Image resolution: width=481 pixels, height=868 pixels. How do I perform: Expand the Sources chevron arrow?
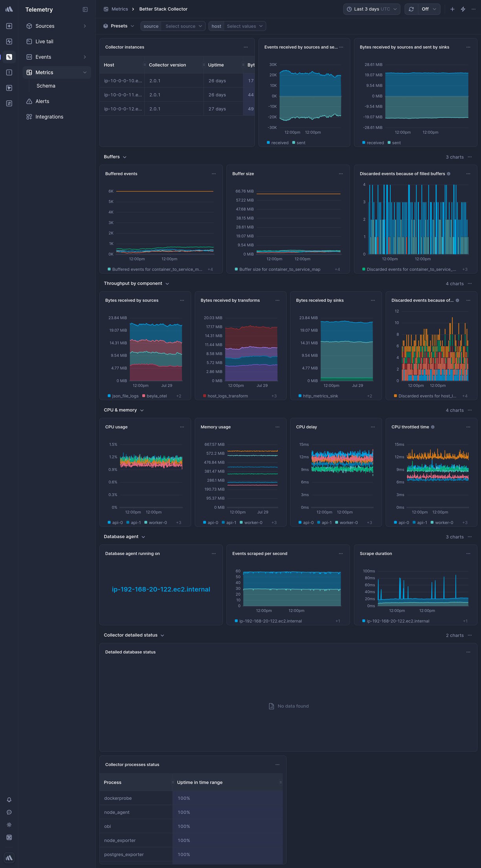[85, 26]
